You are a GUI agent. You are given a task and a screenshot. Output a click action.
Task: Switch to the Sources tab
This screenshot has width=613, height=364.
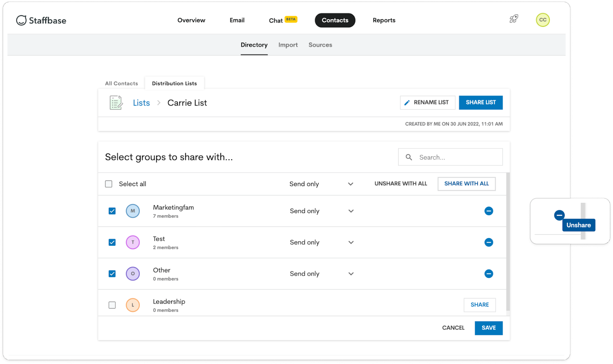point(320,45)
